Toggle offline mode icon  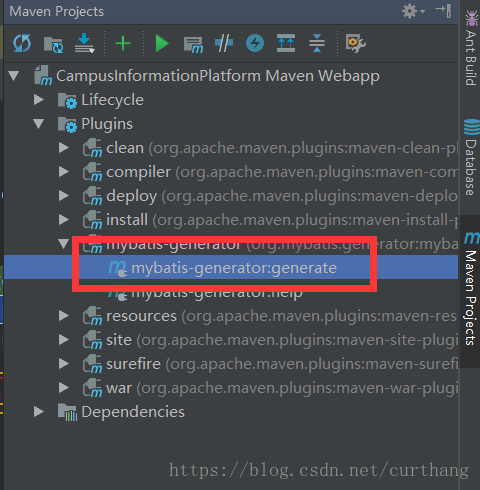224,43
